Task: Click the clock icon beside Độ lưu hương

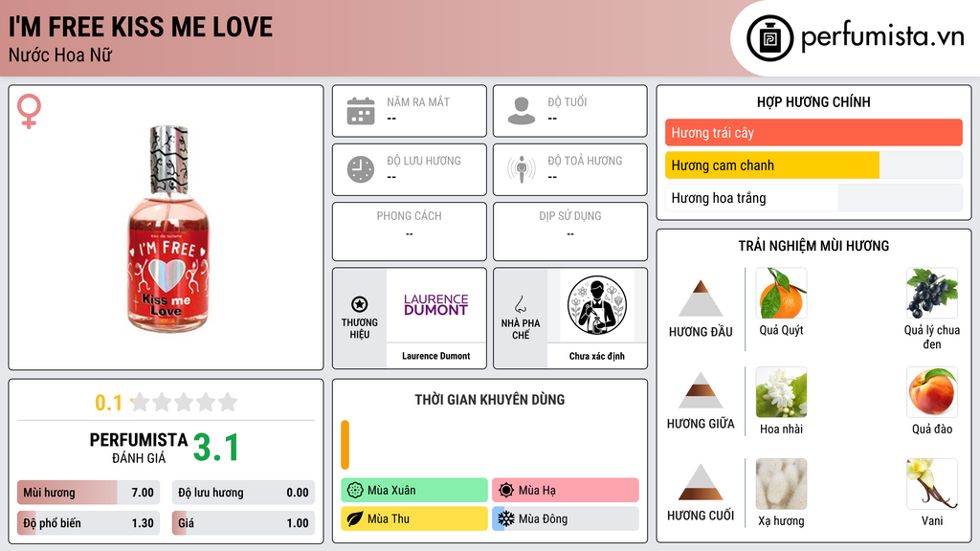Action: pyautogui.click(x=361, y=169)
